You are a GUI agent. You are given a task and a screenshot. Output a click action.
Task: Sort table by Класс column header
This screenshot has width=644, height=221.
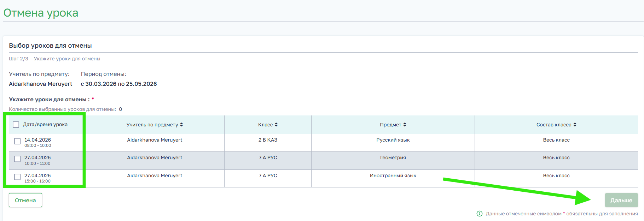(x=266, y=125)
